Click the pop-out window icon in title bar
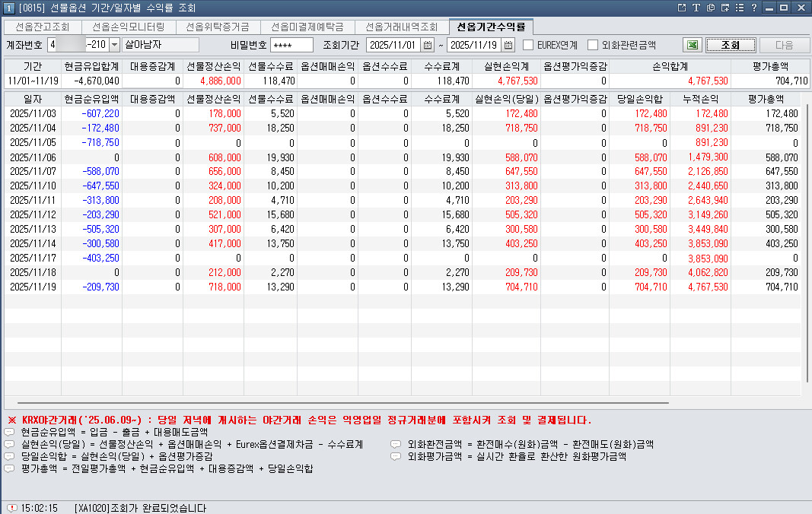Viewport: 812px width, 514px height. click(x=681, y=8)
